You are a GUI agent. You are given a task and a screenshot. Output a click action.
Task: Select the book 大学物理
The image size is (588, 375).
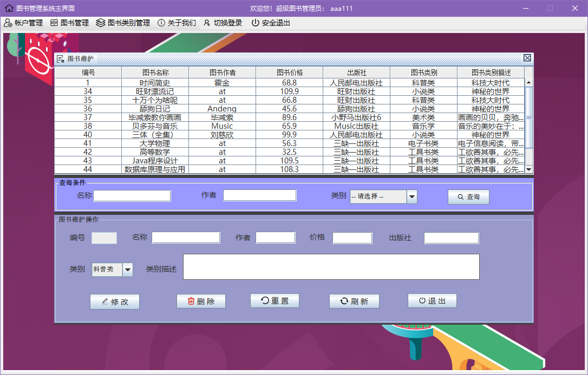[x=155, y=143]
